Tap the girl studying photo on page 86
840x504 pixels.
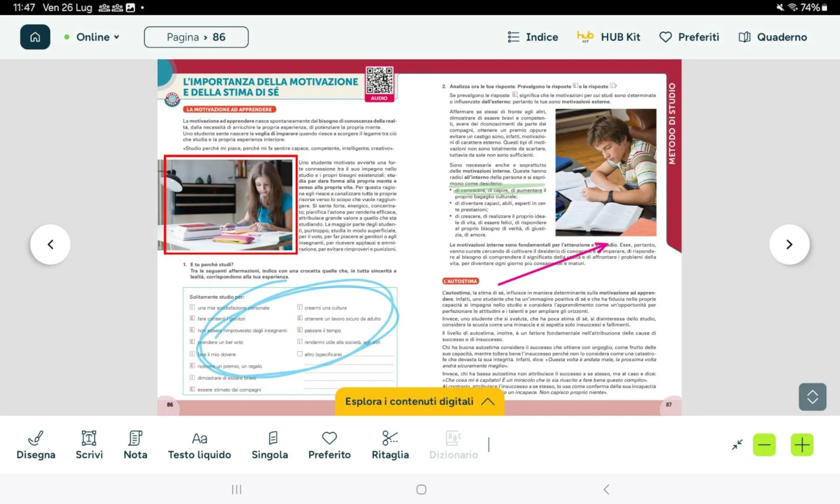pyautogui.click(x=231, y=204)
